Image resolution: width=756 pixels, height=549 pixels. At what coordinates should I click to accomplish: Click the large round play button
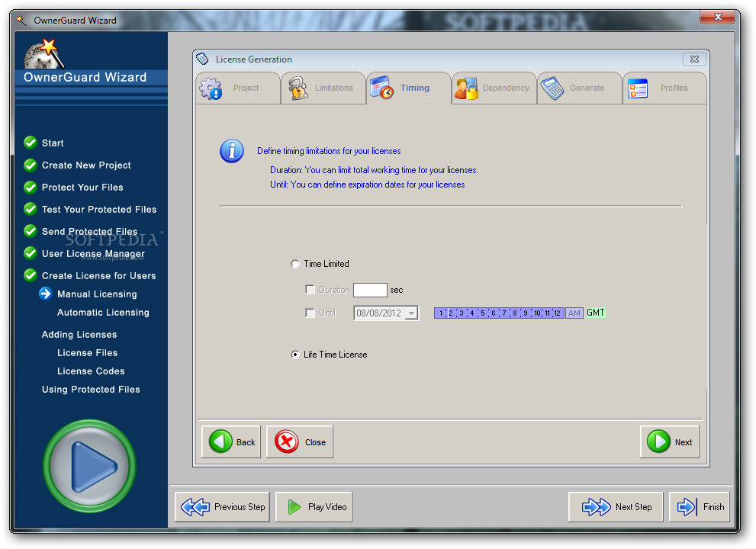pyautogui.click(x=90, y=467)
